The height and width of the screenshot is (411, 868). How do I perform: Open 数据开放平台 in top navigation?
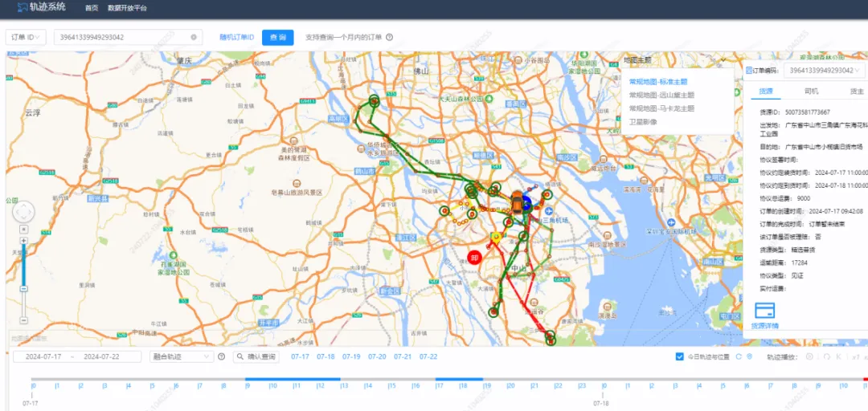[x=126, y=7]
